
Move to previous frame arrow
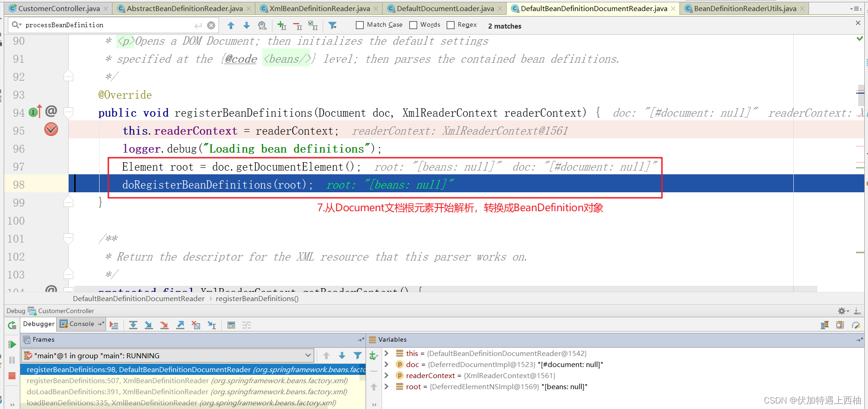click(x=326, y=356)
